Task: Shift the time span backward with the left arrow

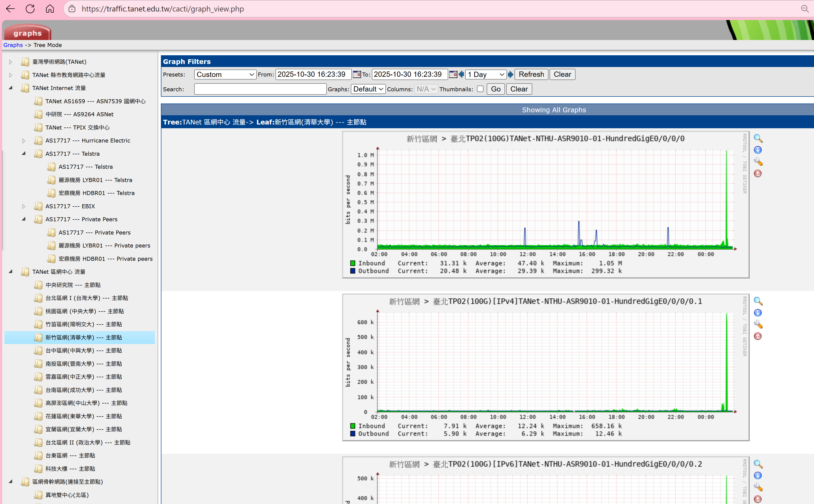Action: tap(461, 74)
